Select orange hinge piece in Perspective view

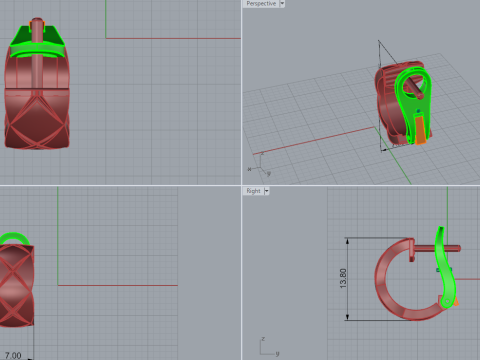(x=420, y=129)
